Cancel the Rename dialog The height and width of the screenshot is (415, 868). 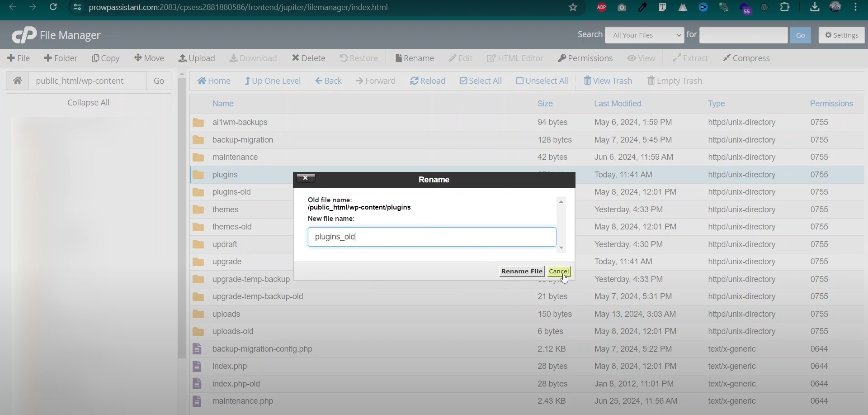click(x=559, y=271)
